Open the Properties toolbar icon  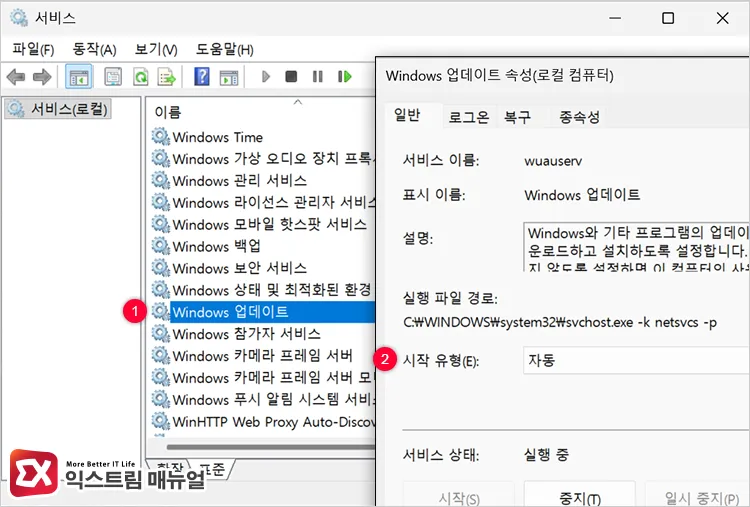pos(113,77)
